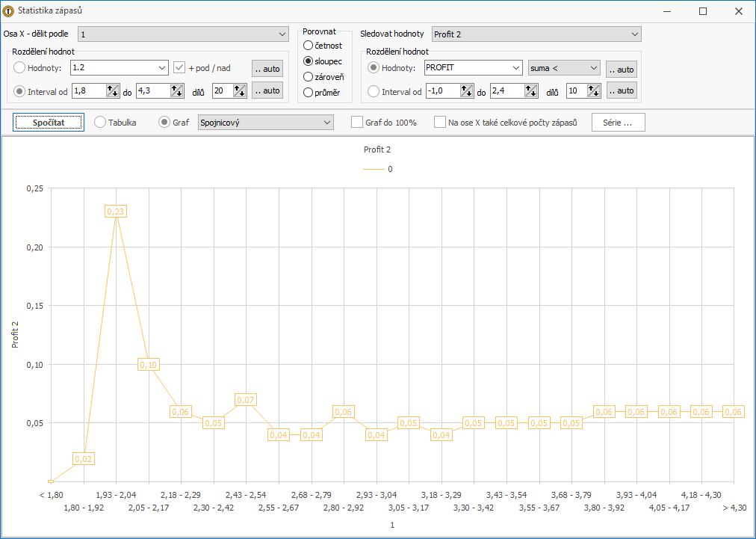Click the Statistika zápasů app icon in title bar

coord(8,10)
